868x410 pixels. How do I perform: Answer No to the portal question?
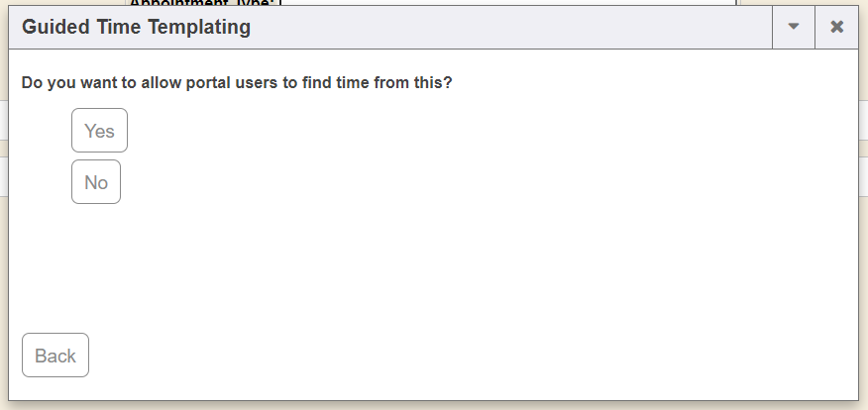(x=96, y=182)
